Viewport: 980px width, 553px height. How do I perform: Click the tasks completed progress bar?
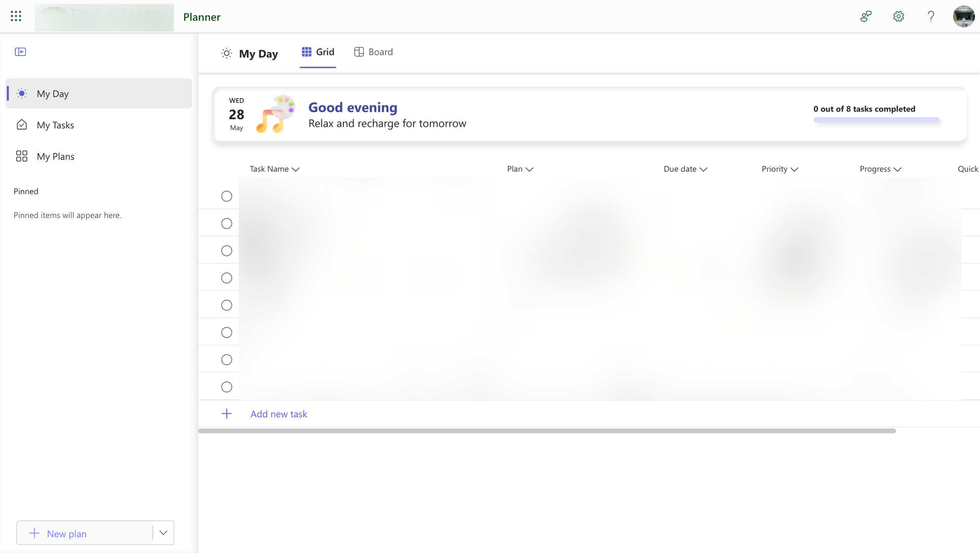pos(876,120)
